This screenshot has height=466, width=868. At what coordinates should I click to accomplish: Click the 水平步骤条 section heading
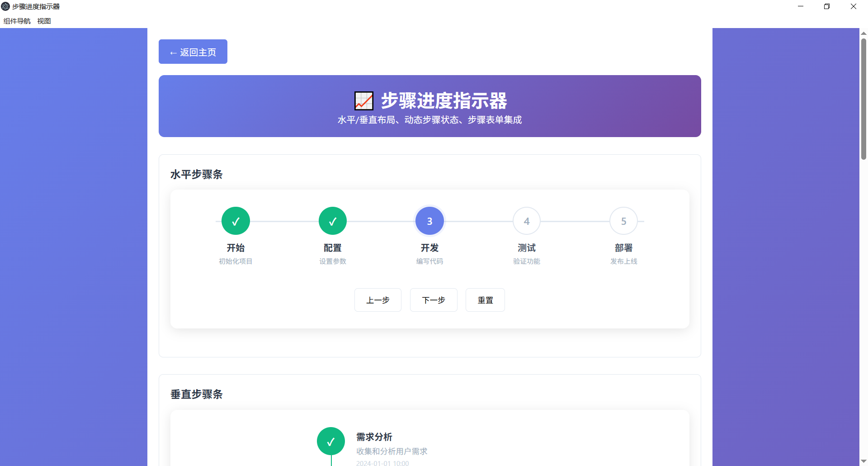pyautogui.click(x=197, y=174)
